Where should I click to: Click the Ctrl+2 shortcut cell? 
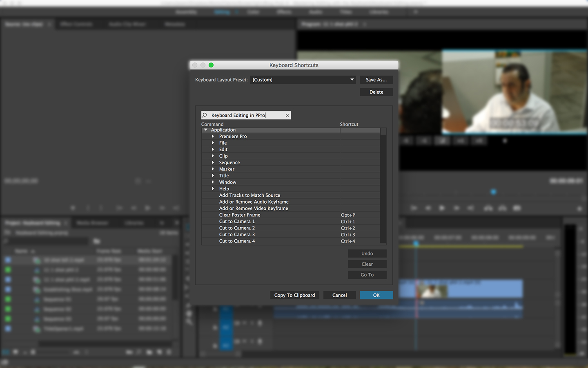348,228
